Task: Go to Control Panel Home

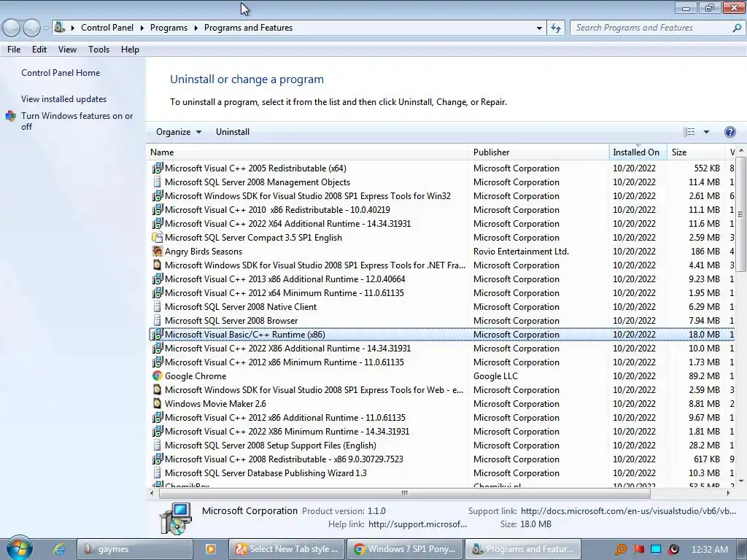Action: [61, 73]
